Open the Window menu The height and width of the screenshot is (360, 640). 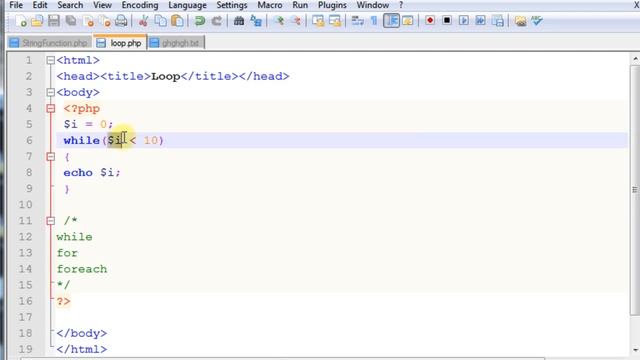pyautogui.click(x=372, y=5)
